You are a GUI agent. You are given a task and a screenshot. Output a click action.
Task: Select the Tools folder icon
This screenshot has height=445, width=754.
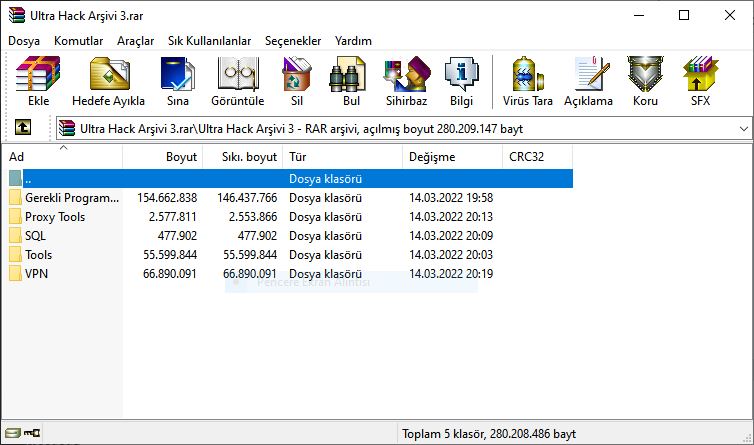pos(15,254)
